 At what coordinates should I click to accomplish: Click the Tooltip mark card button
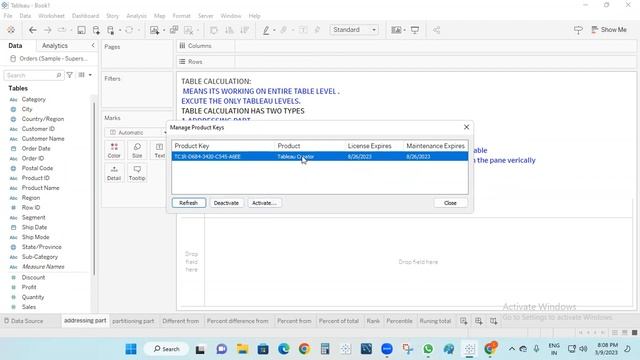[137, 173]
